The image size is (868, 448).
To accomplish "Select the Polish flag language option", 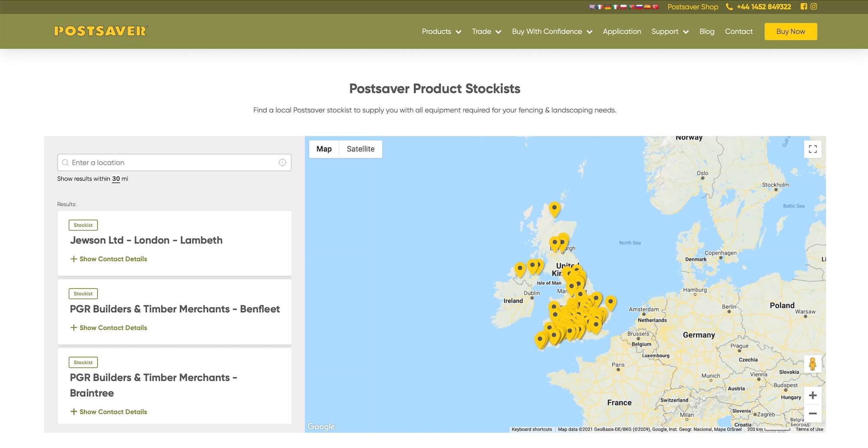I will (x=623, y=7).
